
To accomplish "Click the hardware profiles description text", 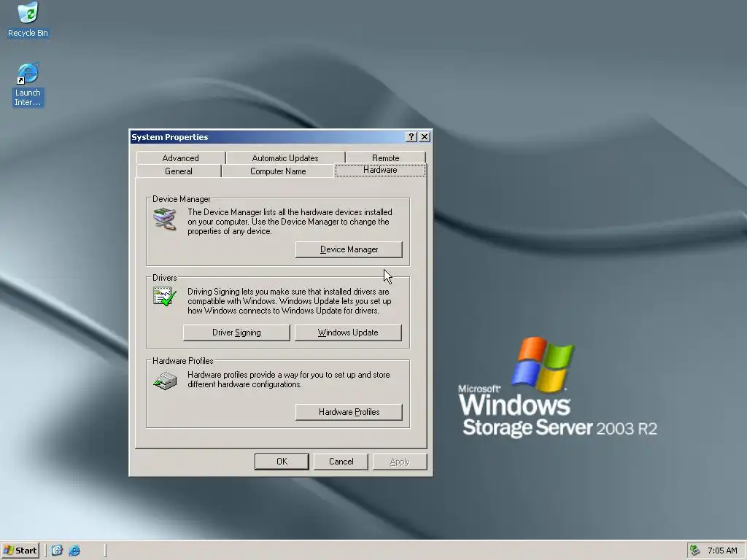I will point(288,379).
